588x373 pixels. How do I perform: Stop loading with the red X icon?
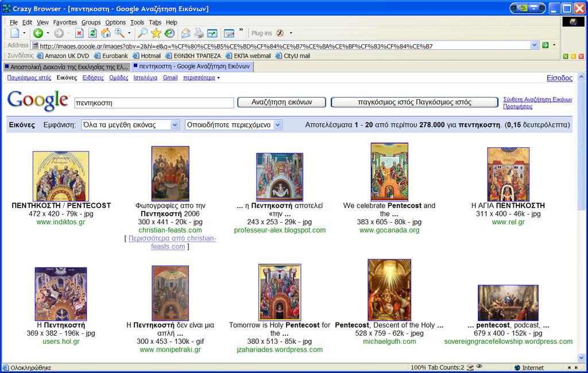[79, 33]
